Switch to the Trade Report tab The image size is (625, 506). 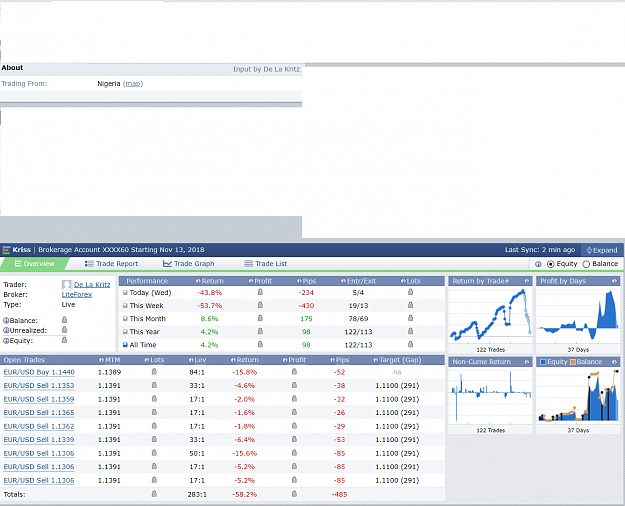(x=111, y=264)
